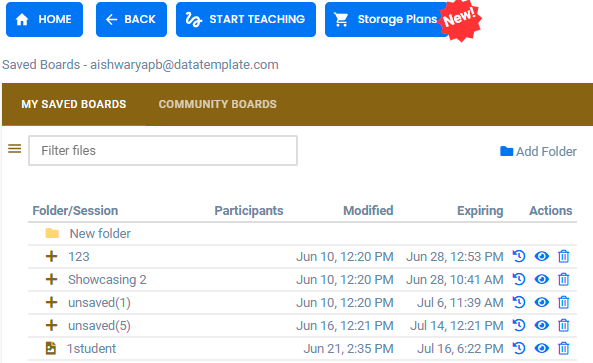Screen dimensions: 593x363
Task: Open the New folder row
Action: (x=303, y=234)
